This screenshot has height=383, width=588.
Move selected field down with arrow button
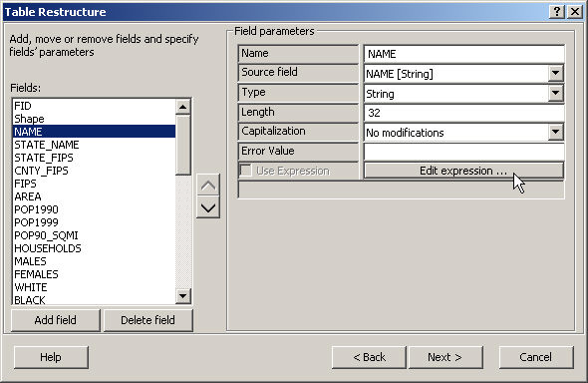point(208,207)
